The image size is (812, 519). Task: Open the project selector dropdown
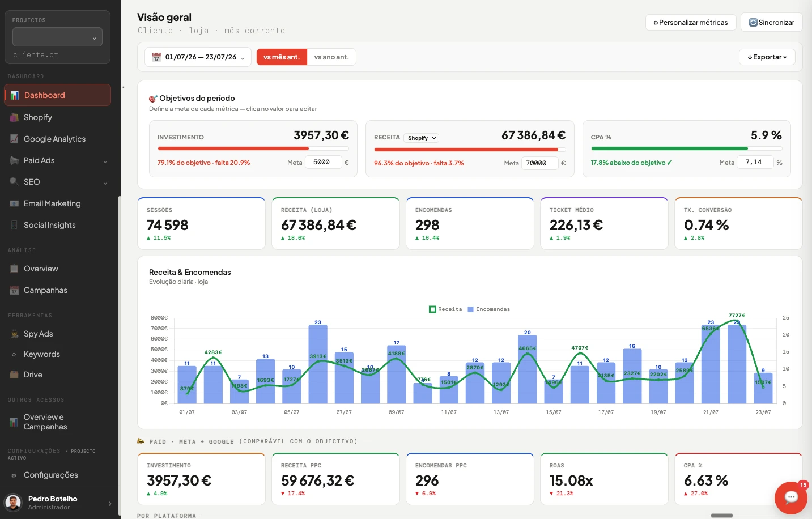click(57, 37)
